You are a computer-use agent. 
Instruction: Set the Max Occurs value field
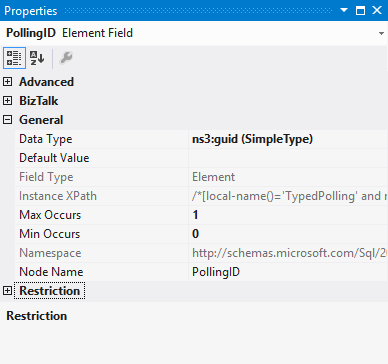click(288, 215)
